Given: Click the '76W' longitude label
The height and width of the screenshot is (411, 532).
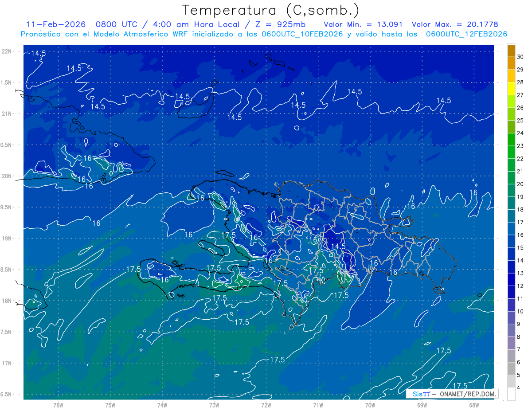Looking at the screenshot, I should 58,405.
